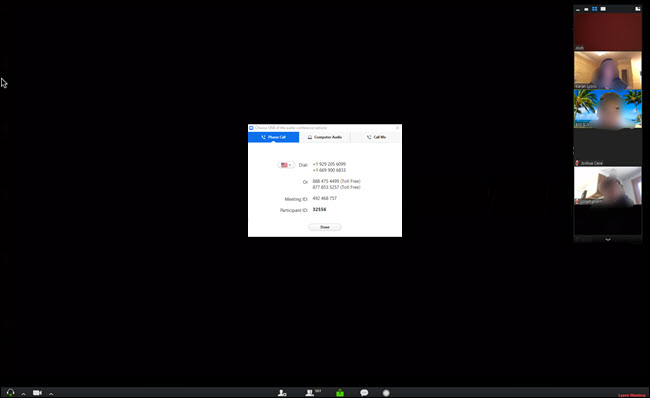Choose the large speaker view icon in video panel
The width and height of the screenshot is (650, 398).
(x=603, y=9)
